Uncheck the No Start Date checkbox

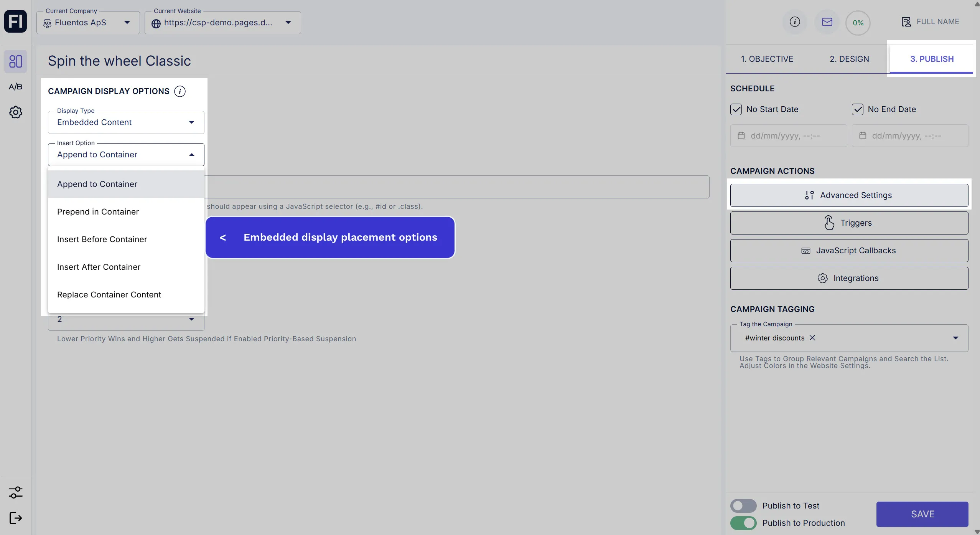736,109
